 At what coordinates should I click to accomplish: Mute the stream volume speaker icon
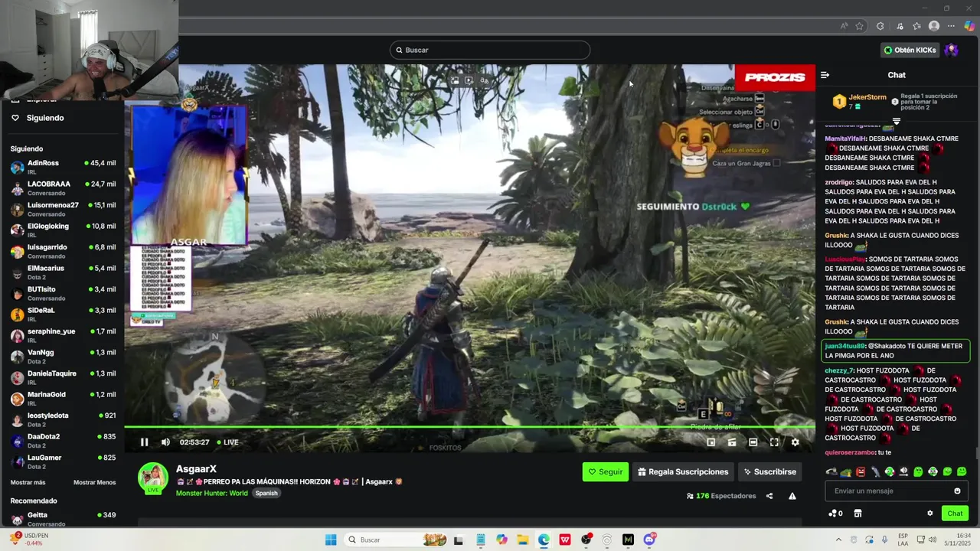coord(165,442)
